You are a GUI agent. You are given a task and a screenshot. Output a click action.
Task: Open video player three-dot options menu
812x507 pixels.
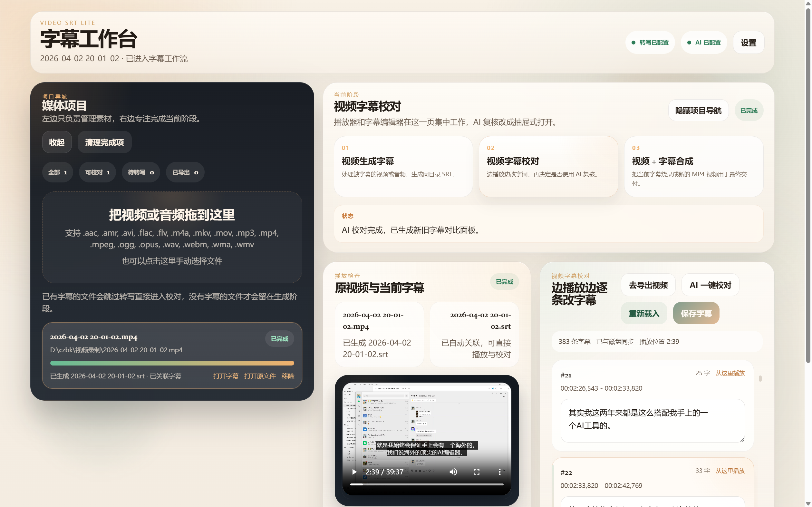click(x=499, y=472)
